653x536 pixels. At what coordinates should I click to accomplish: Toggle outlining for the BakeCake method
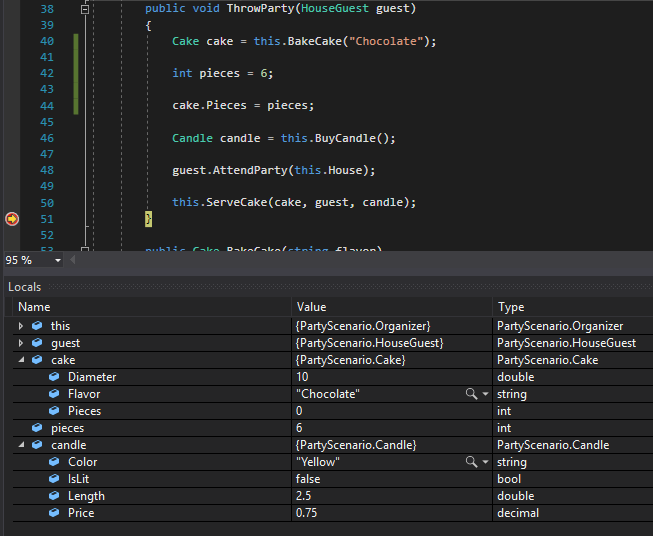tap(85, 250)
